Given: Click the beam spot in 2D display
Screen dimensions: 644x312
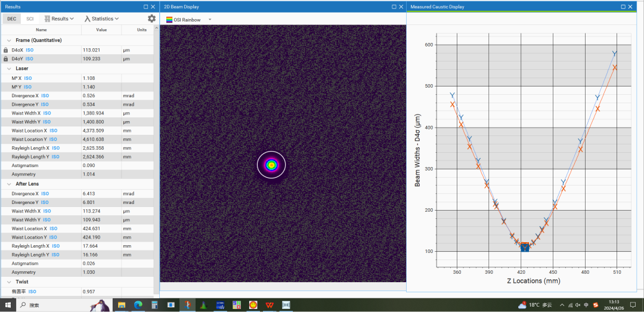Looking at the screenshot, I should (x=271, y=165).
